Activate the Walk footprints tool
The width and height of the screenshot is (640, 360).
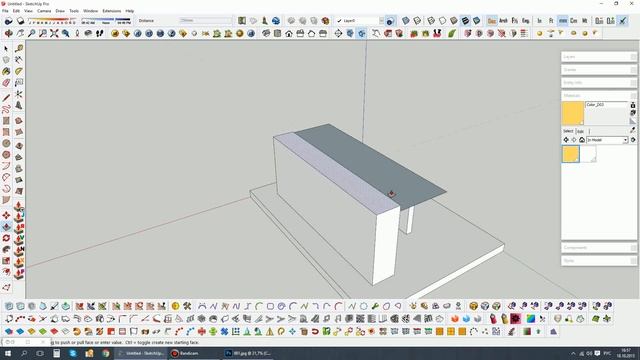pos(100,33)
